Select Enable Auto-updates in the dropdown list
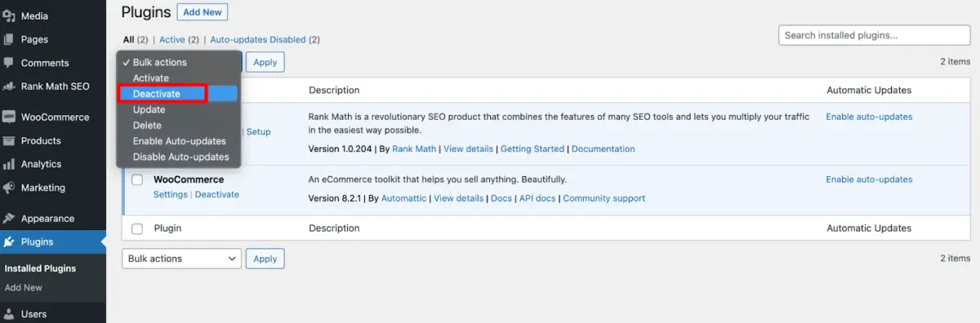 point(179,141)
